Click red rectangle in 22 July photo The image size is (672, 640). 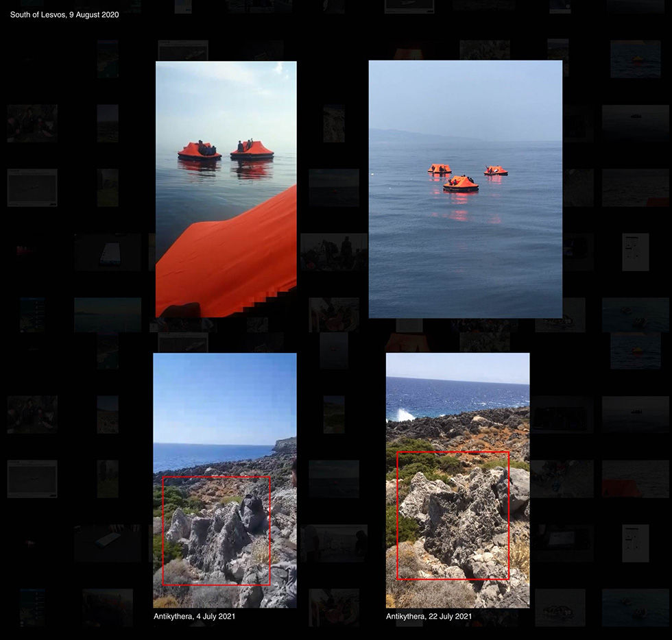453,515
